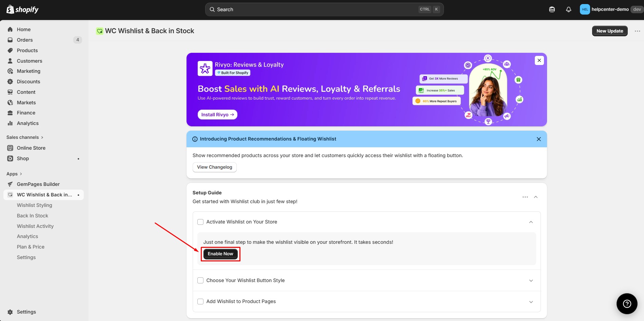The height and width of the screenshot is (321, 644).
Task: Click the Products tag icon
Action: 10,50
